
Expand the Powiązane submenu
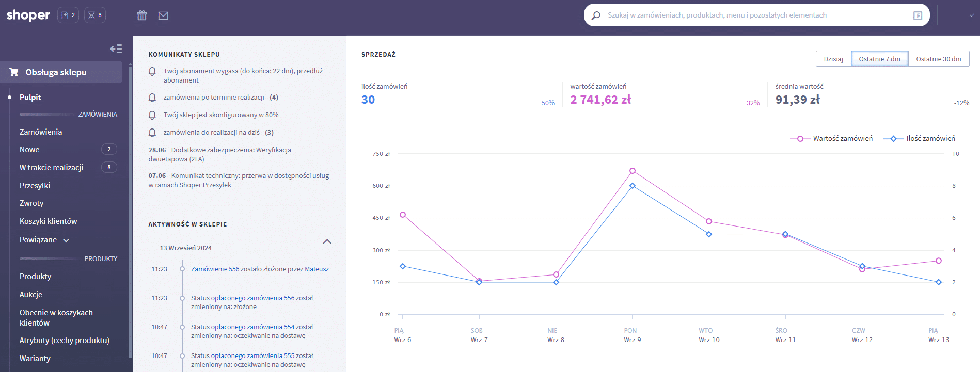tap(66, 240)
